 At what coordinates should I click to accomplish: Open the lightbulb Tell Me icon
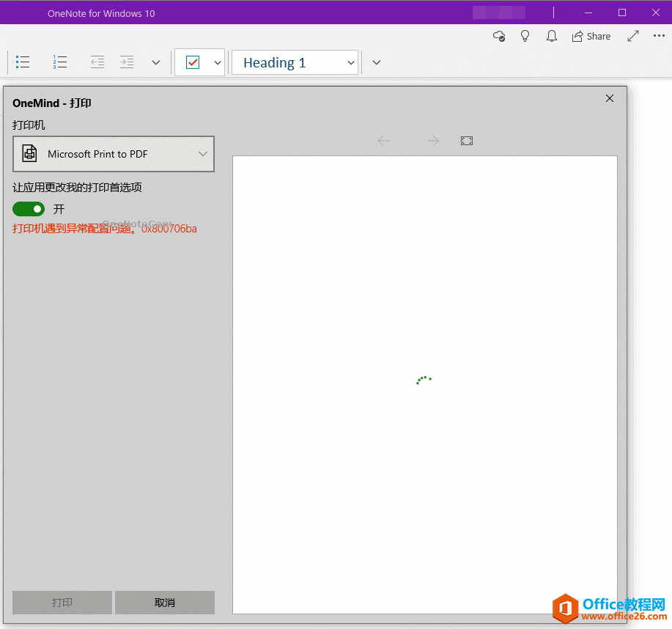point(525,36)
